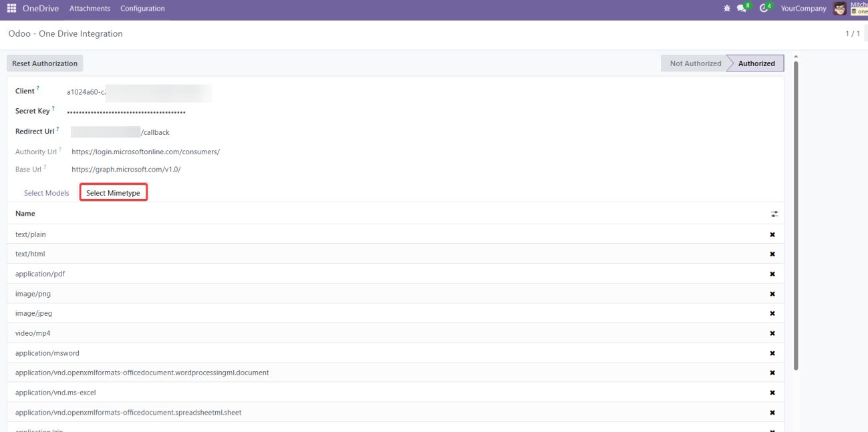The image size is (868, 432).
Task: Remove the text/plain mimetype row
Action: point(772,234)
